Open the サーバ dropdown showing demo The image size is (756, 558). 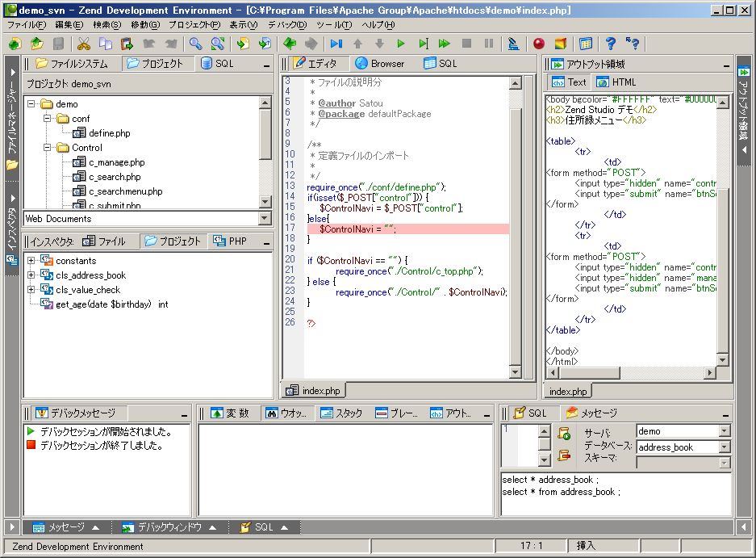(x=724, y=431)
